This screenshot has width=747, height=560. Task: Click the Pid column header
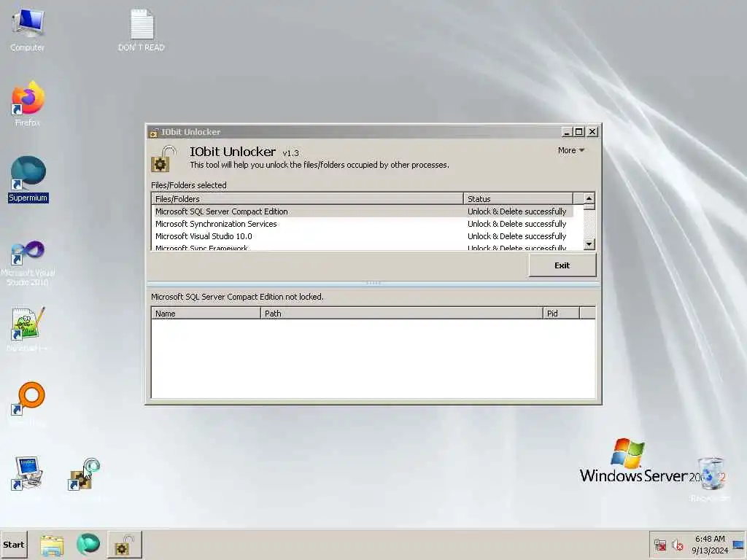tap(561, 314)
